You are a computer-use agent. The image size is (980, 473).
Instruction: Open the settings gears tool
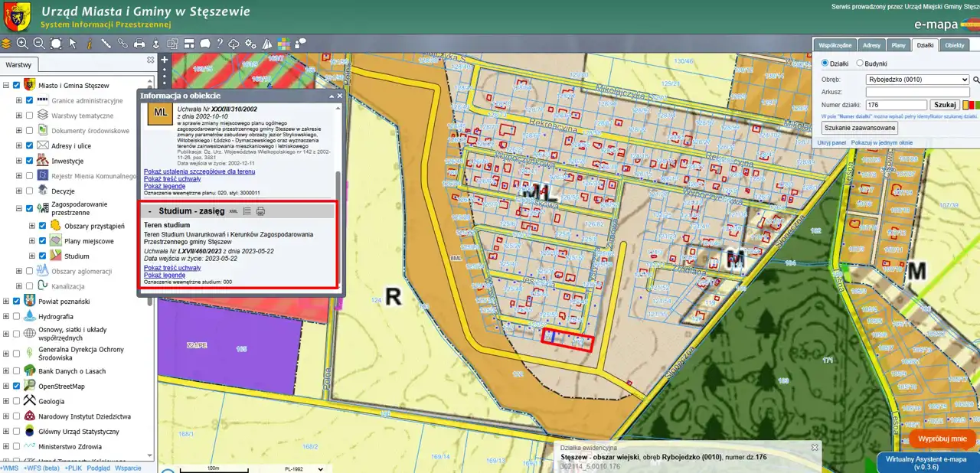tap(250, 44)
